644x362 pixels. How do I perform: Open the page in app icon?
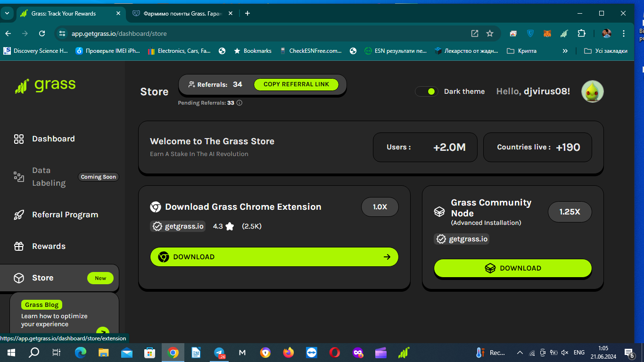pos(475,33)
